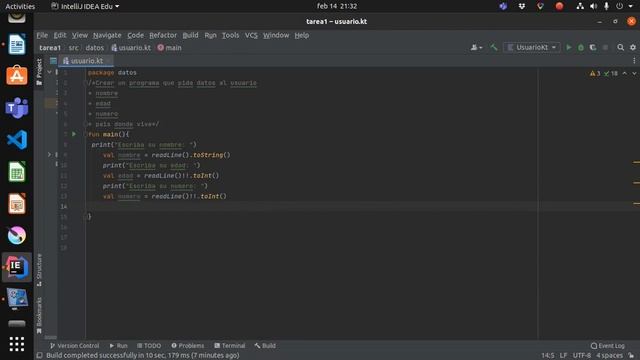Open the user account icon dropdown
Screen dimensions: 640x360
[476, 48]
